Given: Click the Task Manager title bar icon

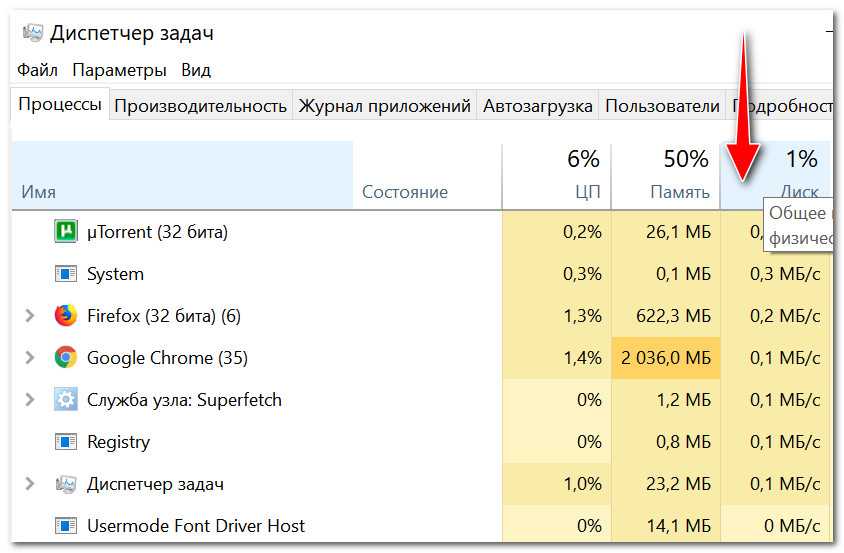Looking at the screenshot, I should coord(32,33).
